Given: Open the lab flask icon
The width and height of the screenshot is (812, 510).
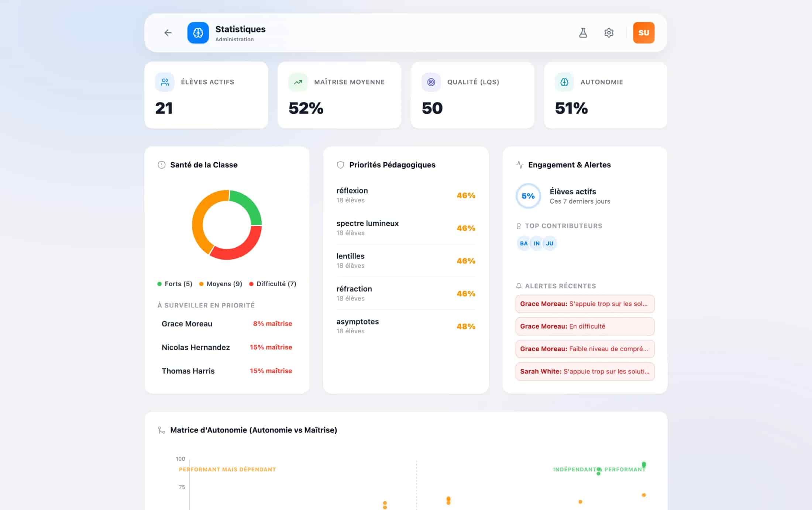Looking at the screenshot, I should pyautogui.click(x=583, y=33).
